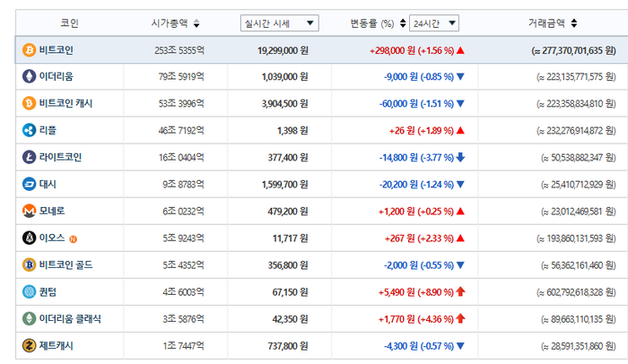Image resolution: width=628 pixels, height=364 pixels.
Task: Click the Litecoin (라이트코인) icon
Action: coord(29,157)
